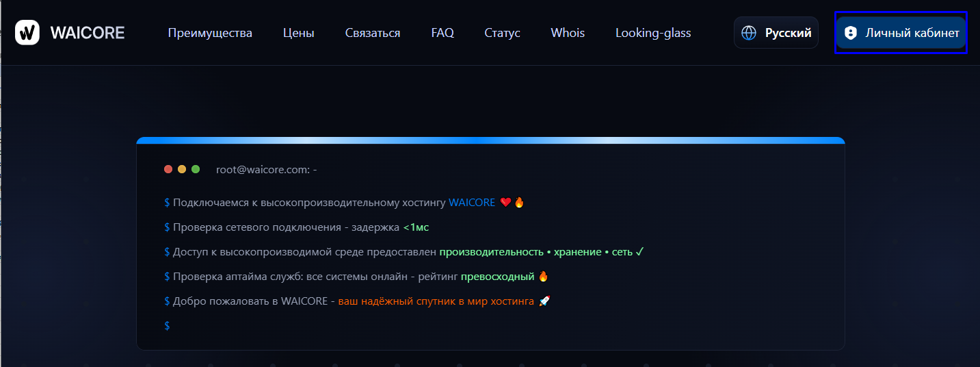This screenshot has height=367, width=980.
Task: Click the root@waicore.com terminal title
Action: pos(266,169)
